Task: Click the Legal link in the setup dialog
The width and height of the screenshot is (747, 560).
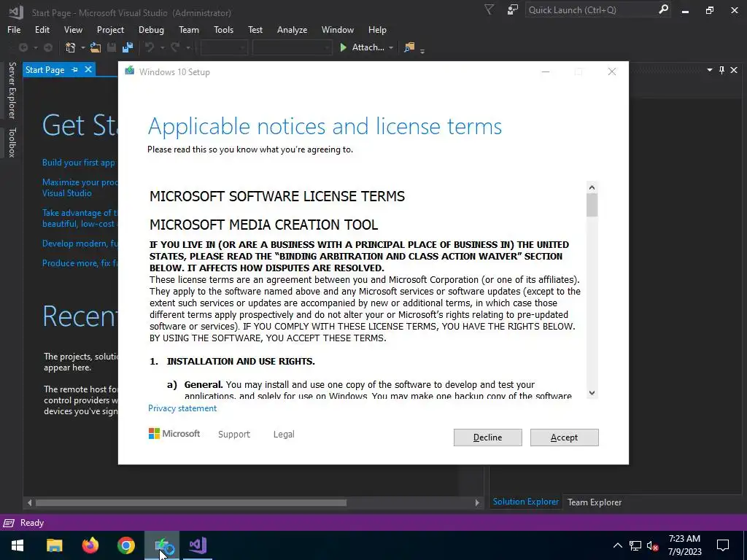Action: coord(284,435)
